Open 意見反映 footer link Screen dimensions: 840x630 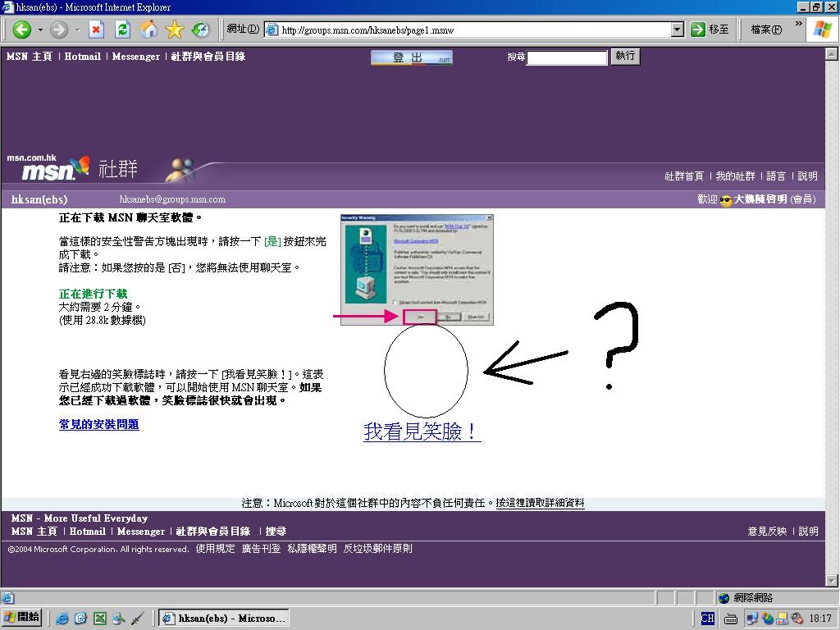click(767, 531)
